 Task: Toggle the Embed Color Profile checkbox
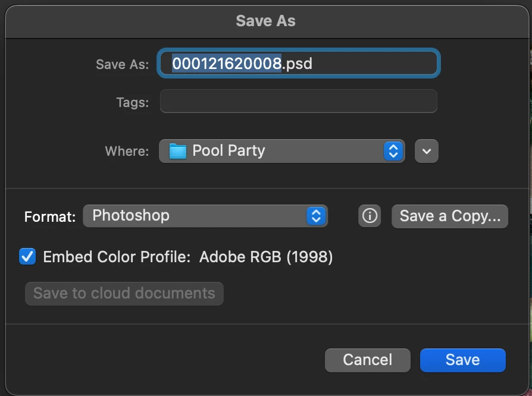[27, 257]
